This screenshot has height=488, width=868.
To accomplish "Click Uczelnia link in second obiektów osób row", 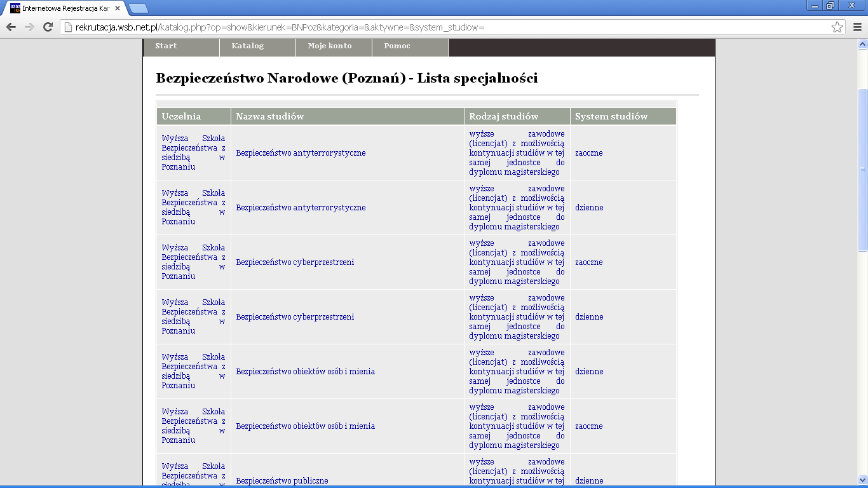I will tap(193, 426).
